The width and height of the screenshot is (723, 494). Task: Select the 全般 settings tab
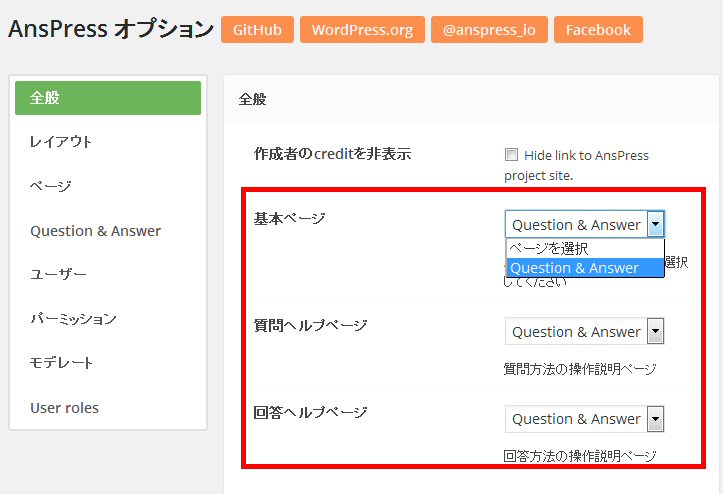108,98
